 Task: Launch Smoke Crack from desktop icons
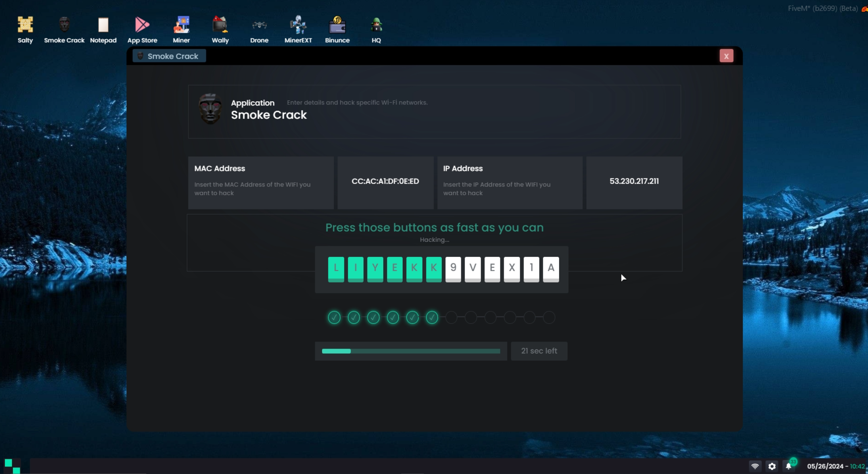pyautogui.click(x=64, y=30)
